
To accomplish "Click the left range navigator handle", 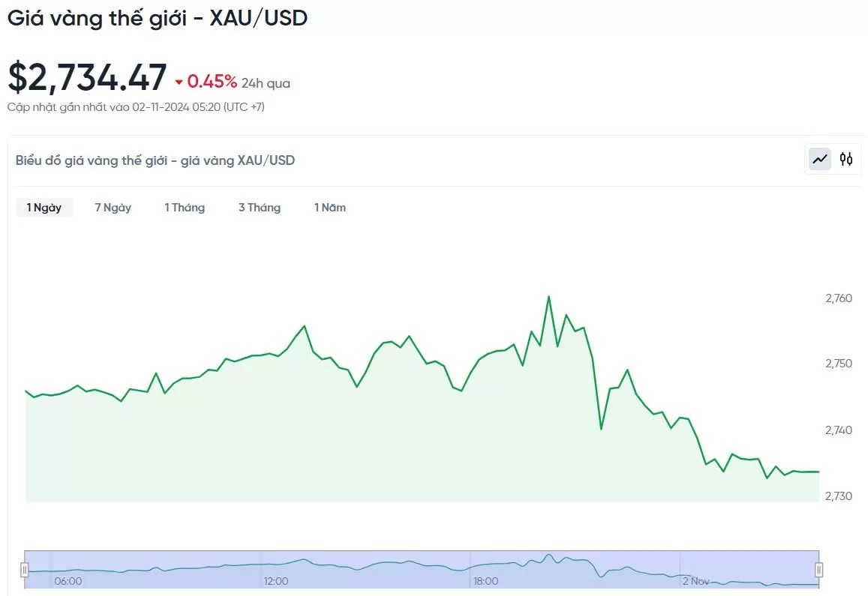I will tap(24, 570).
